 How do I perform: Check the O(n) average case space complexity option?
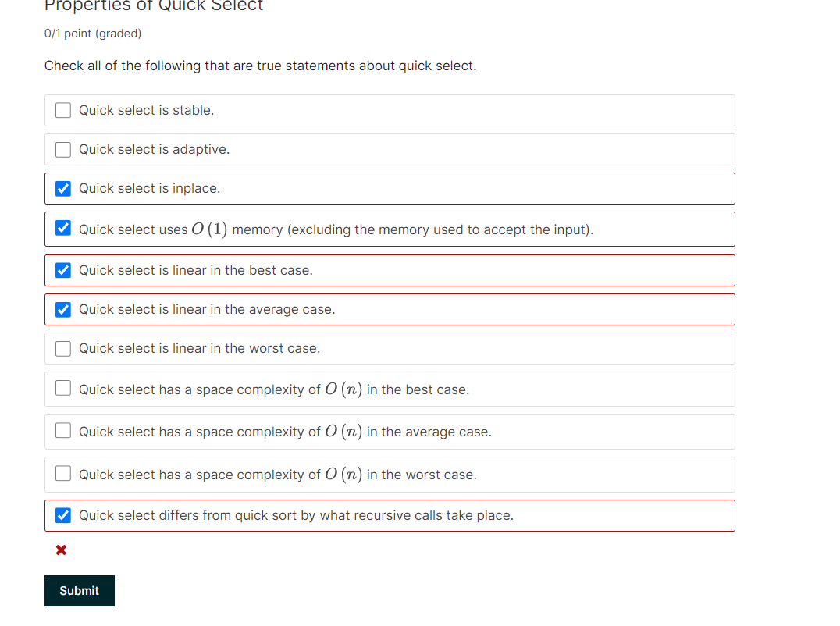click(x=62, y=432)
